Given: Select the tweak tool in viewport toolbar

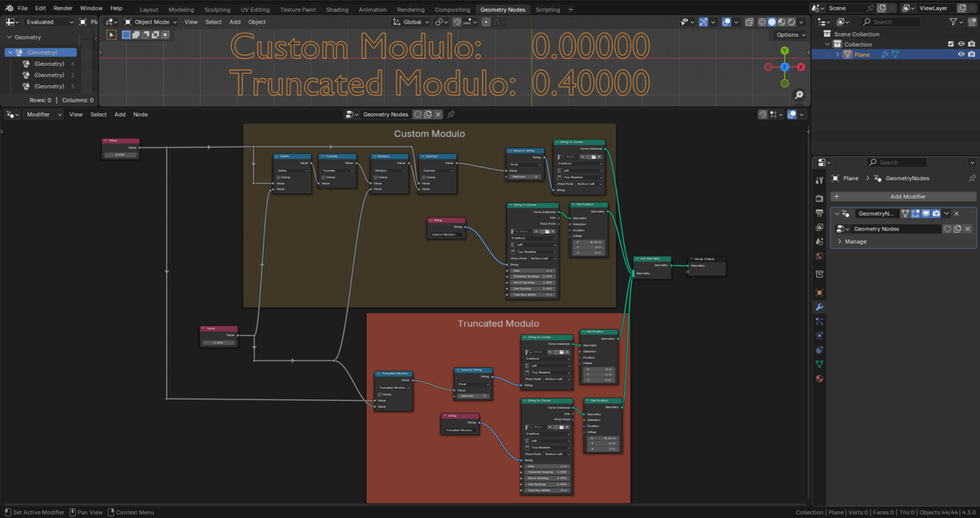Looking at the screenshot, I should 112,34.
